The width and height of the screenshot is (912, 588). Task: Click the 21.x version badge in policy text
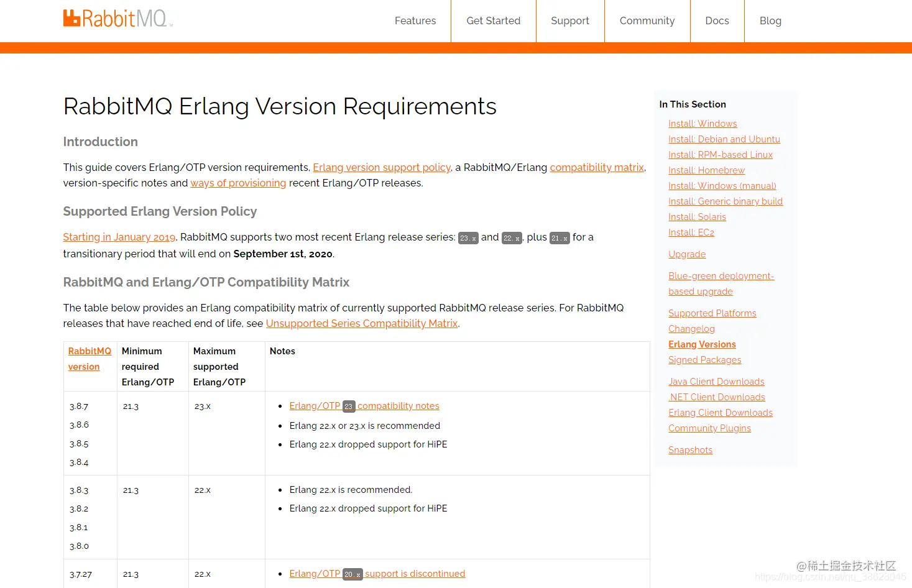(x=560, y=238)
